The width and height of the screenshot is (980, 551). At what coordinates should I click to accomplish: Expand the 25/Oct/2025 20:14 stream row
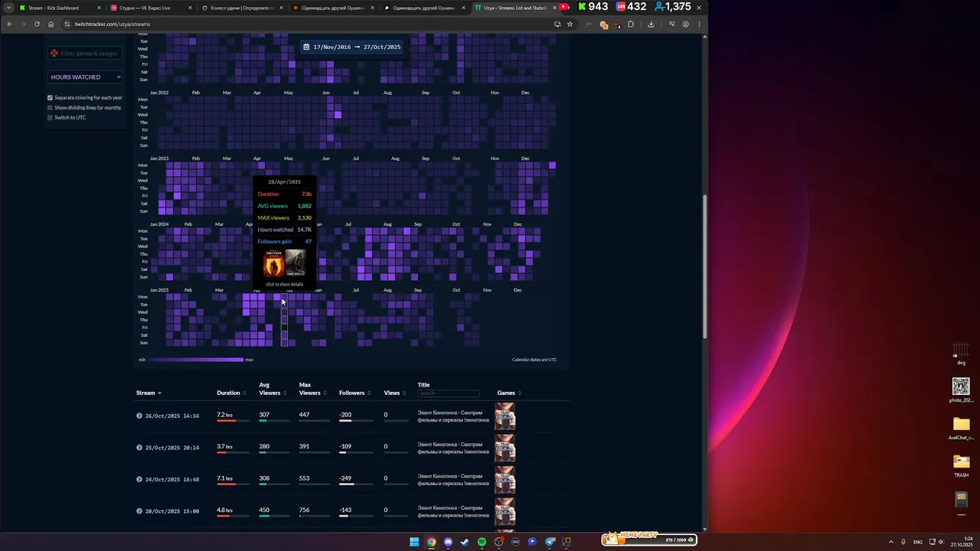coord(139,448)
